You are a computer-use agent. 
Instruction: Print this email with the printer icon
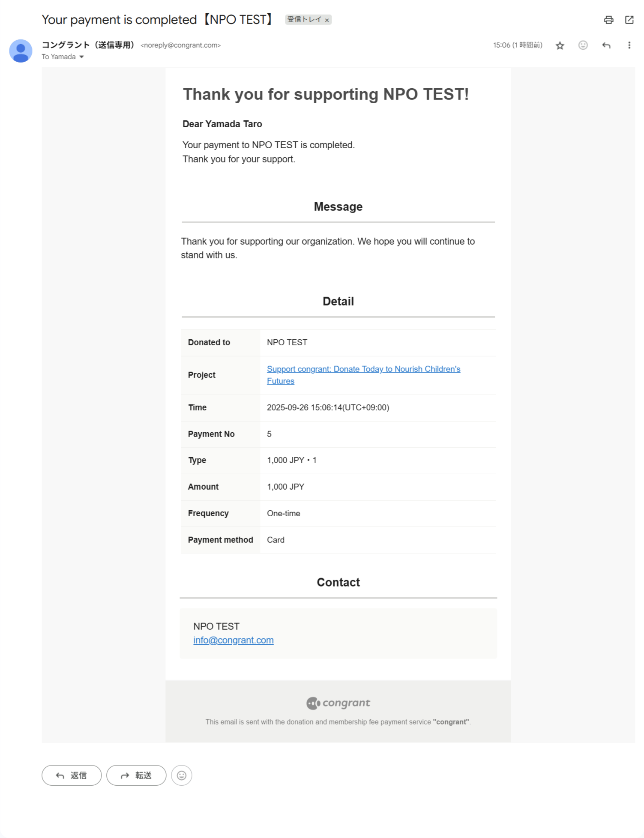(608, 20)
